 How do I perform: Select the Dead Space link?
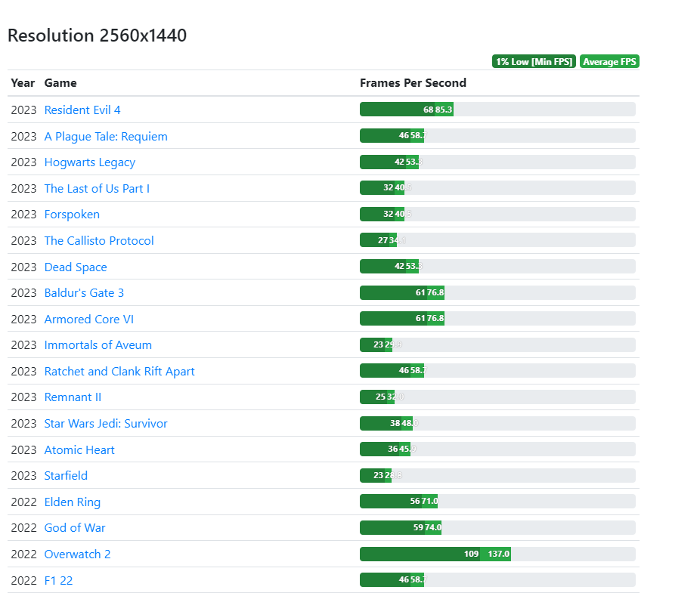pos(76,267)
